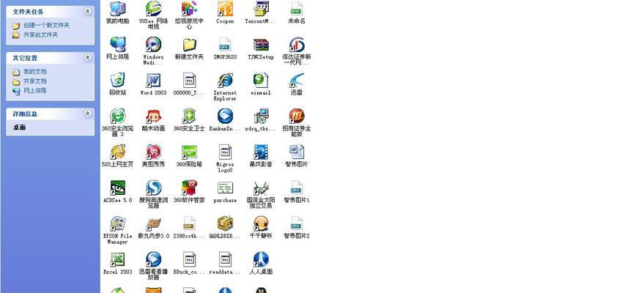The width and height of the screenshot is (644, 293).
Task: Select the Migros logo0 file
Action: [x=225, y=152]
